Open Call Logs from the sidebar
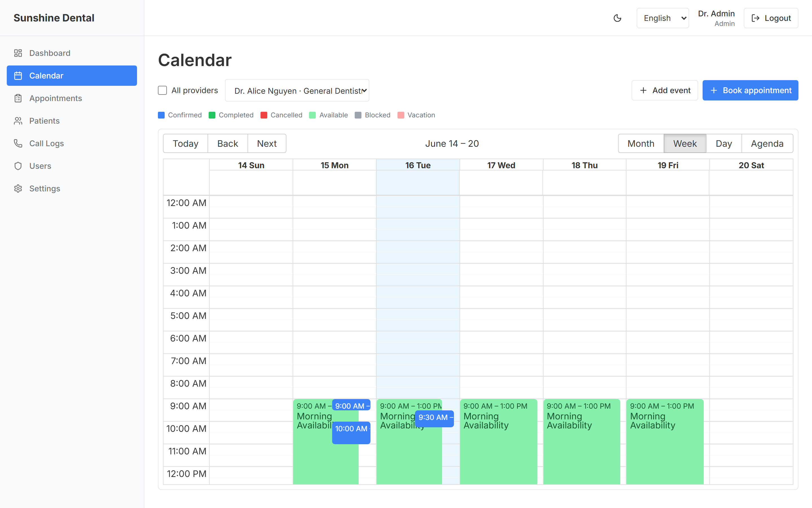 click(72, 143)
